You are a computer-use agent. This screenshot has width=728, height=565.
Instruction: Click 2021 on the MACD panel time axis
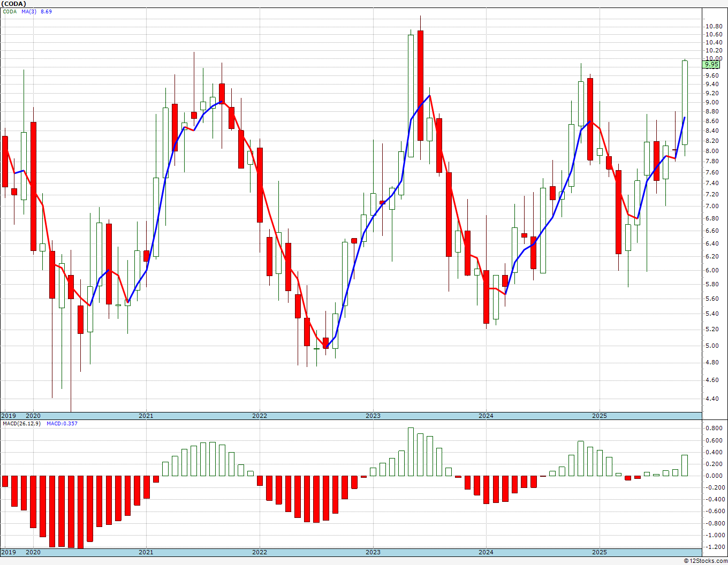click(x=146, y=552)
